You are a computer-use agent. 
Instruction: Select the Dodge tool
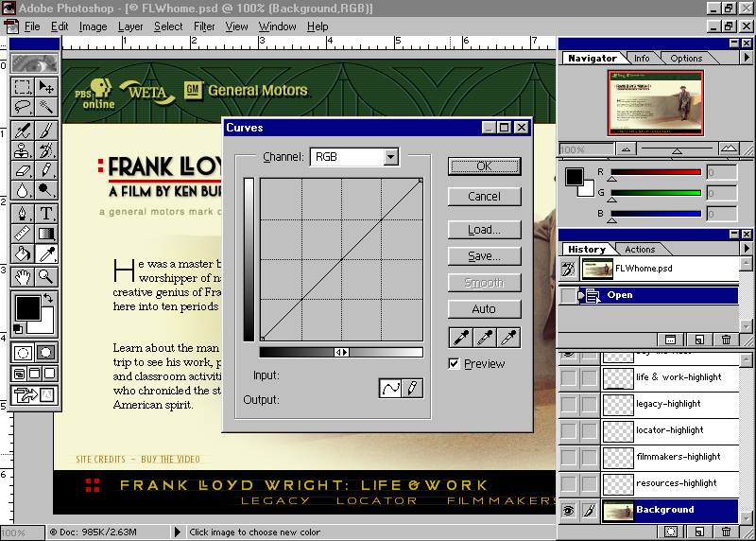coord(46,190)
